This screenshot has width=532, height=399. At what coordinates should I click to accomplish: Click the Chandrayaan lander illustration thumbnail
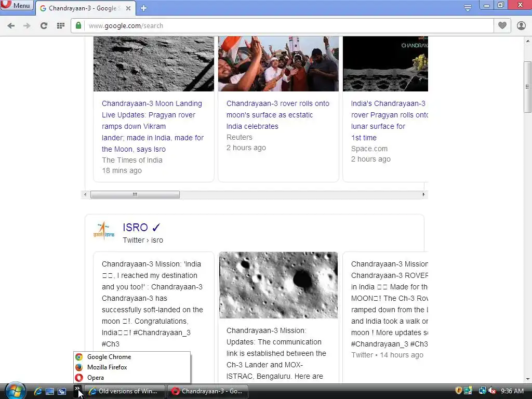point(385,64)
